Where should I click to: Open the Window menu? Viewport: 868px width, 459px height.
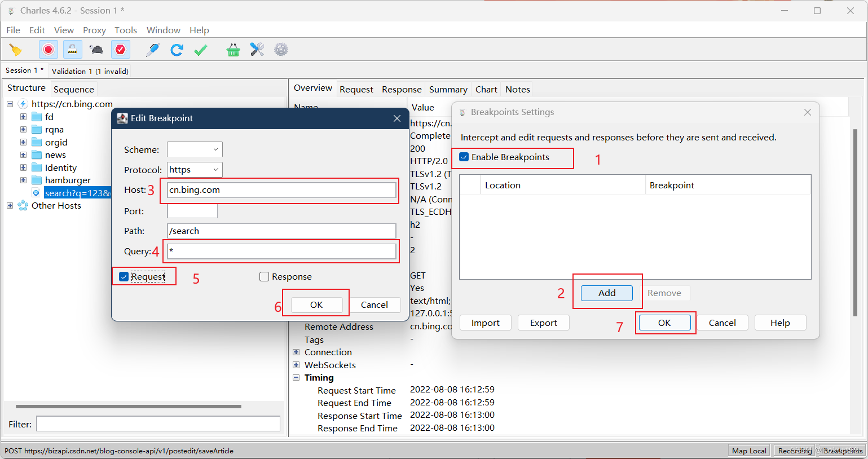pyautogui.click(x=164, y=30)
